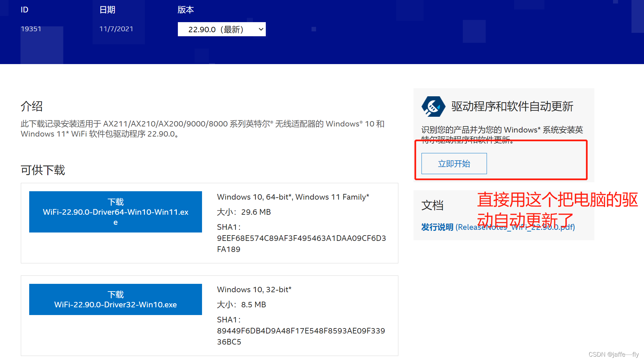Select the 32-bit SHA1 hash starting 89449F6D

[x=301, y=336]
